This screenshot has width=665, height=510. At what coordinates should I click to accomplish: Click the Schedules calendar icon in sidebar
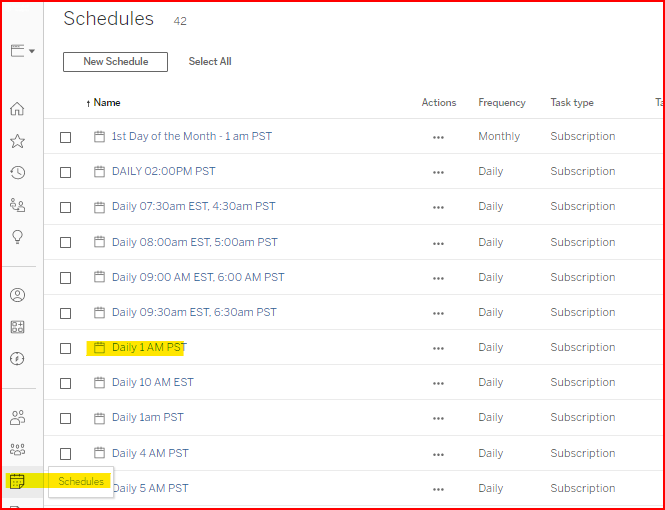pos(17,482)
